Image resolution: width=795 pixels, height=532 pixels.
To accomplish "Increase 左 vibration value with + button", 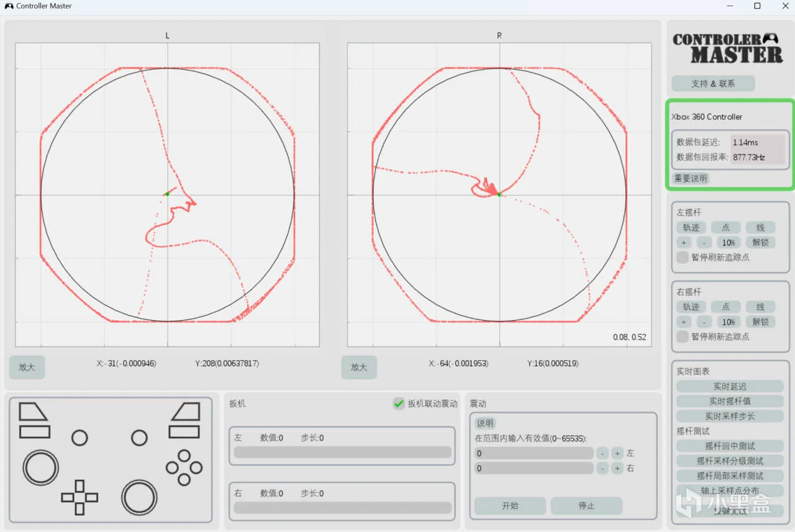I will click(617, 453).
